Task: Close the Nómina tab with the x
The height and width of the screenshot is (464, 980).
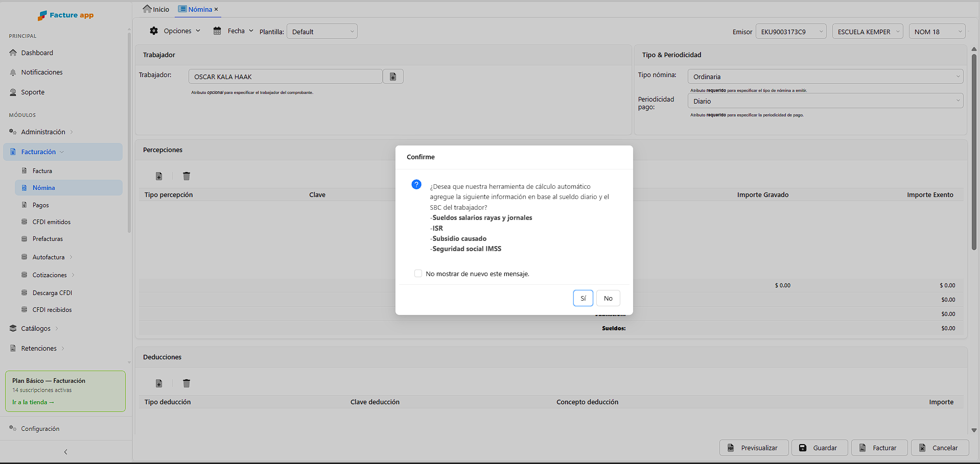Action: tap(216, 9)
